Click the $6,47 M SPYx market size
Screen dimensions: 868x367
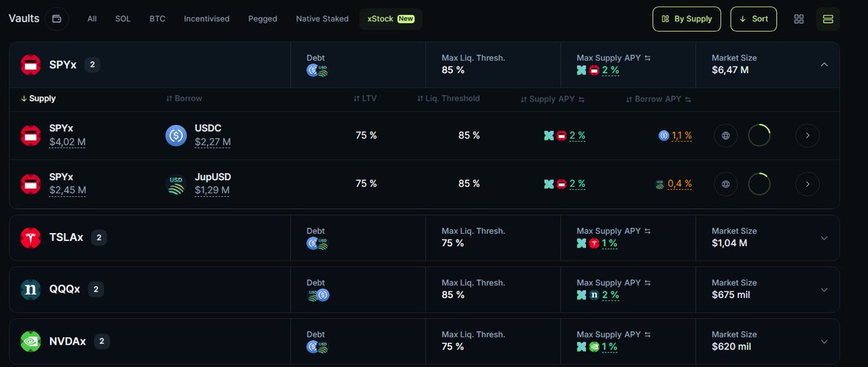coord(730,70)
